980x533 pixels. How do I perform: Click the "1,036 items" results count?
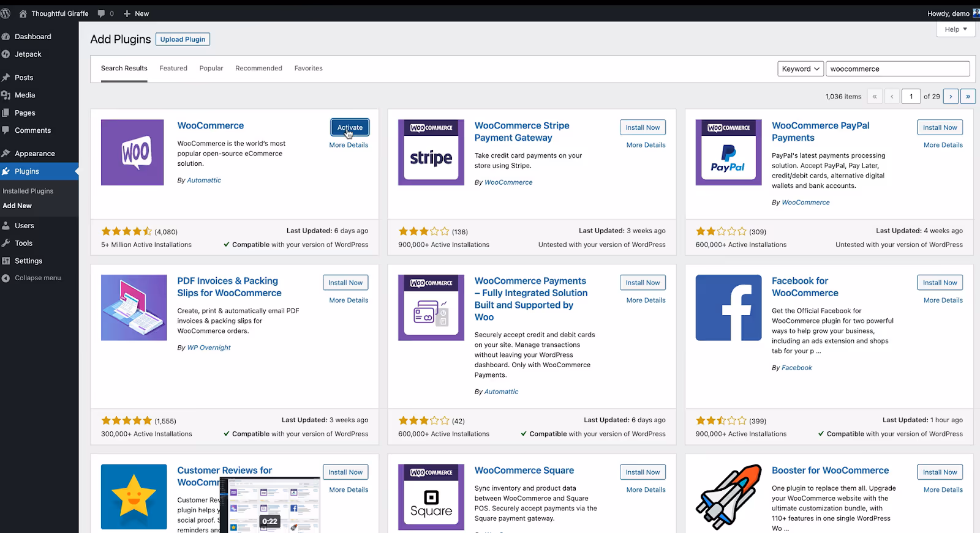(x=843, y=97)
